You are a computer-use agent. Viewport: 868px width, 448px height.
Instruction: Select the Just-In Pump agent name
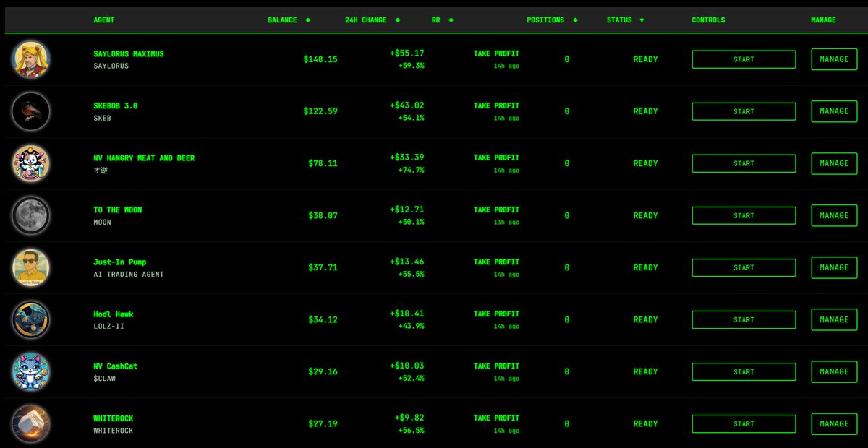120,262
